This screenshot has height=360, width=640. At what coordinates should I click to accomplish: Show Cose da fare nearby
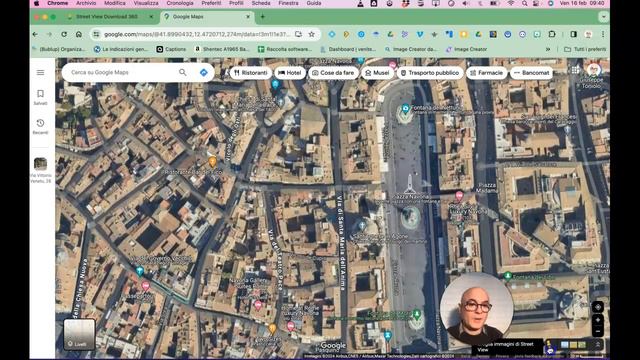pos(333,73)
